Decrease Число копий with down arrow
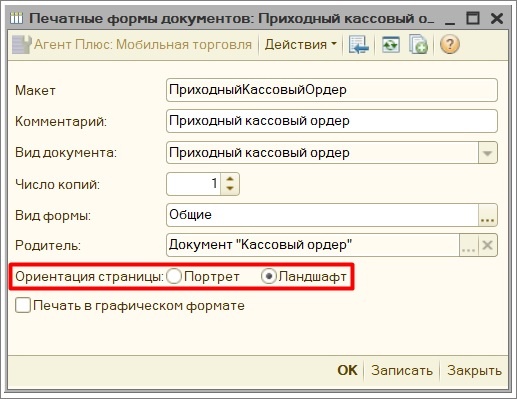The width and height of the screenshot is (517, 399). 230,189
